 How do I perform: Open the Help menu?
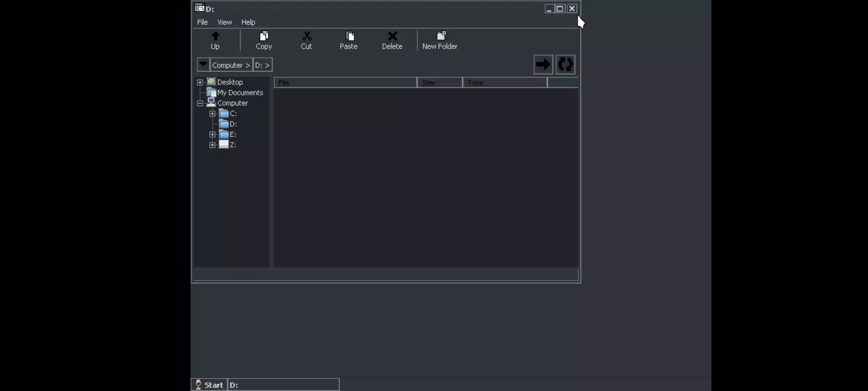(248, 22)
